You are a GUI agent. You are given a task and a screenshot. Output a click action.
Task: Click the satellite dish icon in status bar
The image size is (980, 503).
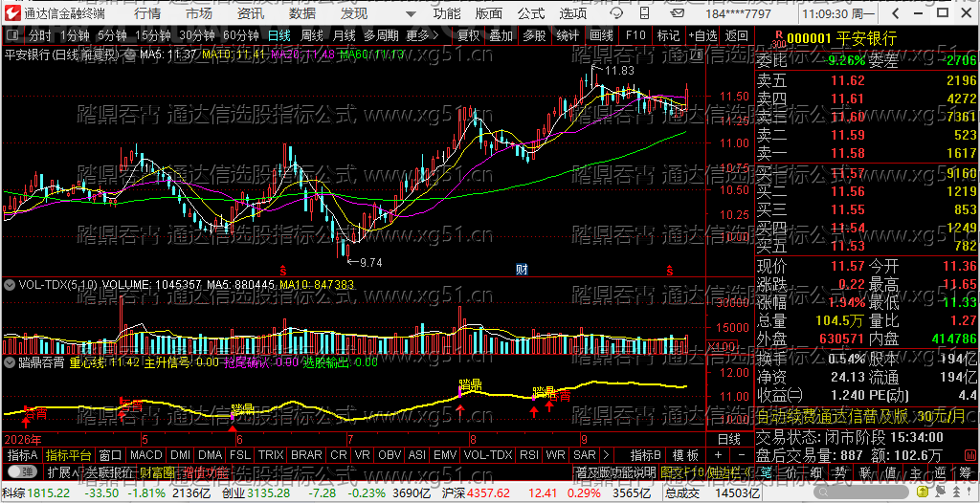pyautogui.click(x=938, y=493)
